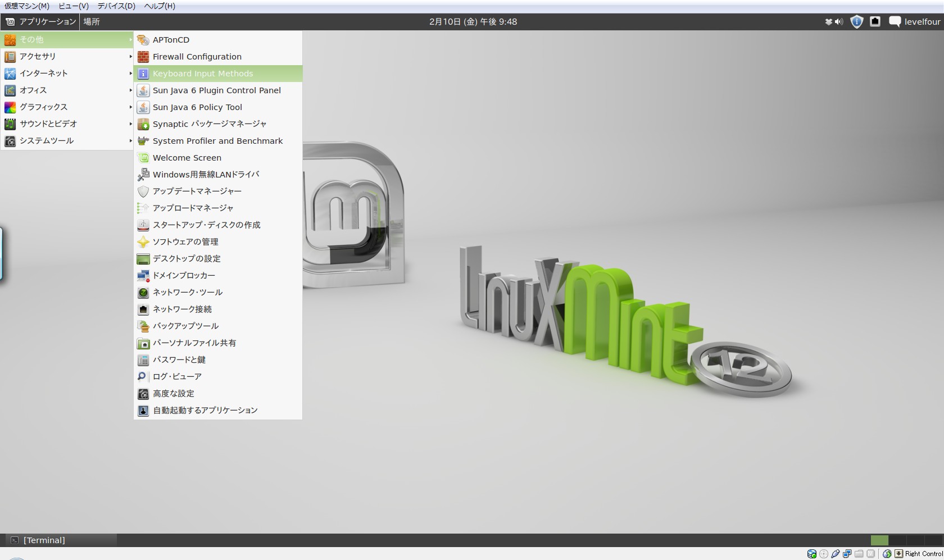Click the keyboard capture arrow icon near Right Control

pyautogui.click(x=899, y=554)
